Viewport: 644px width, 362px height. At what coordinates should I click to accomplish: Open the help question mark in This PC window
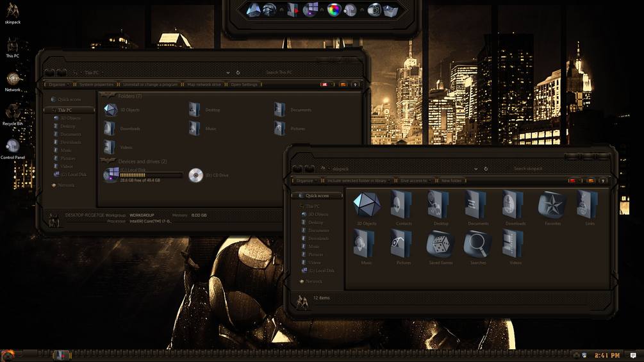[355, 85]
